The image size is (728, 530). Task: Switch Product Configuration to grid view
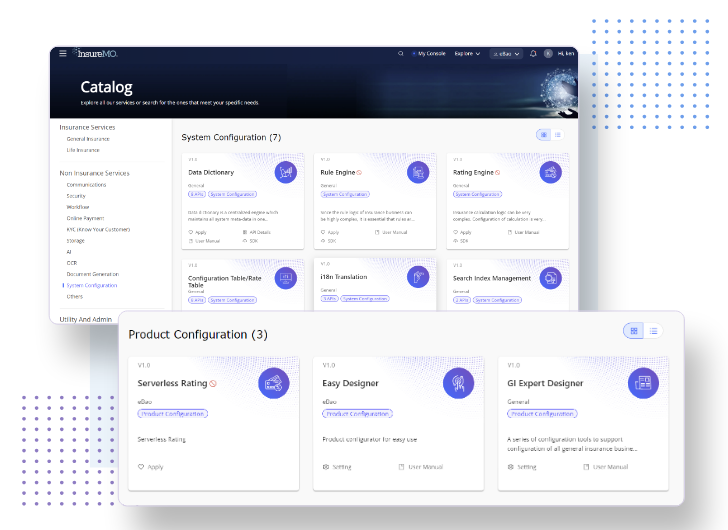point(633,331)
